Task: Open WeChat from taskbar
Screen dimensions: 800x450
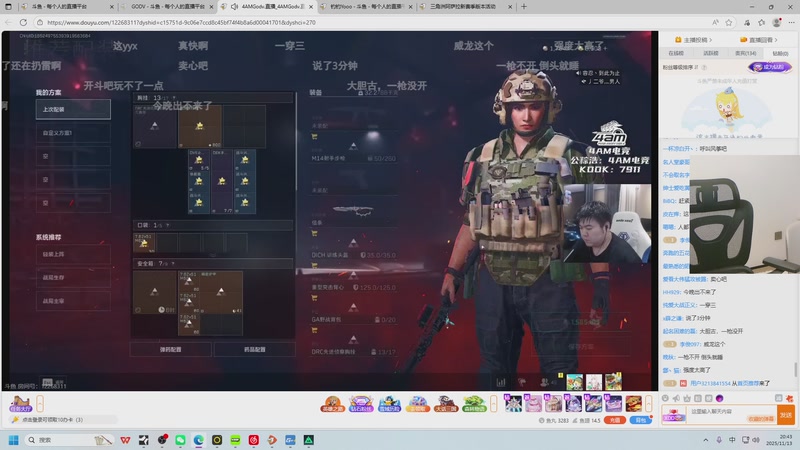Action: point(180,440)
